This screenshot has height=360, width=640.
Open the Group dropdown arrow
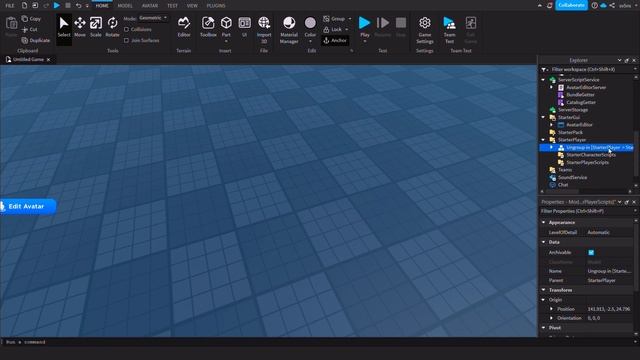[x=350, y=19]
